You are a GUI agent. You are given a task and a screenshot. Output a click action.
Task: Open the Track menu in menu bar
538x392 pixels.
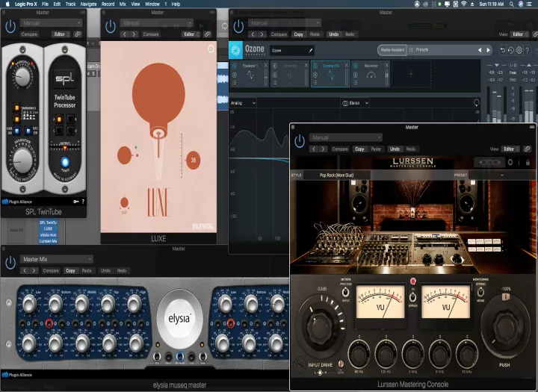pos(70,4)
